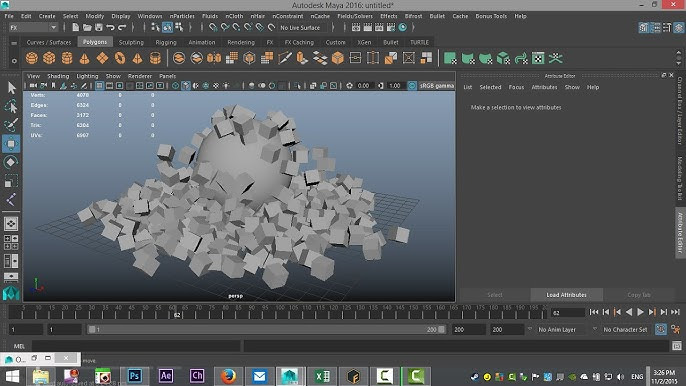686x386 pixels.
Task: Create a polygon cube from the shelf
Action: coord(49,58)
